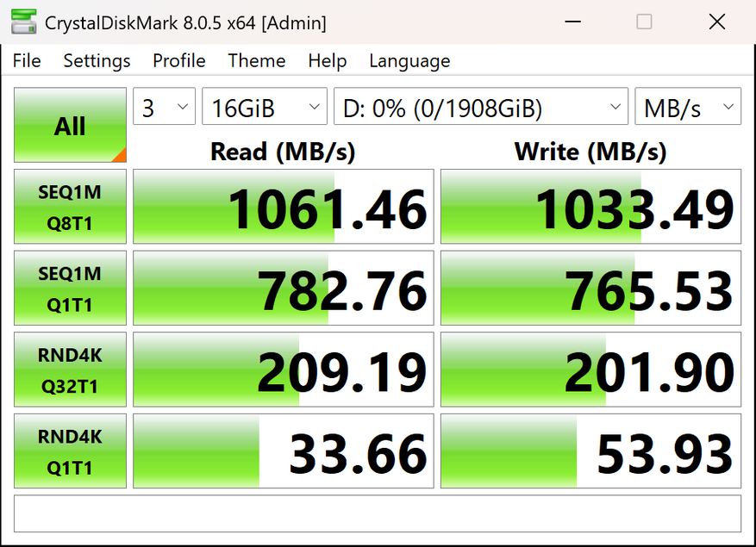Run the RND4K Q1T1 test
756x547 pixels.
tap(70, 451)
